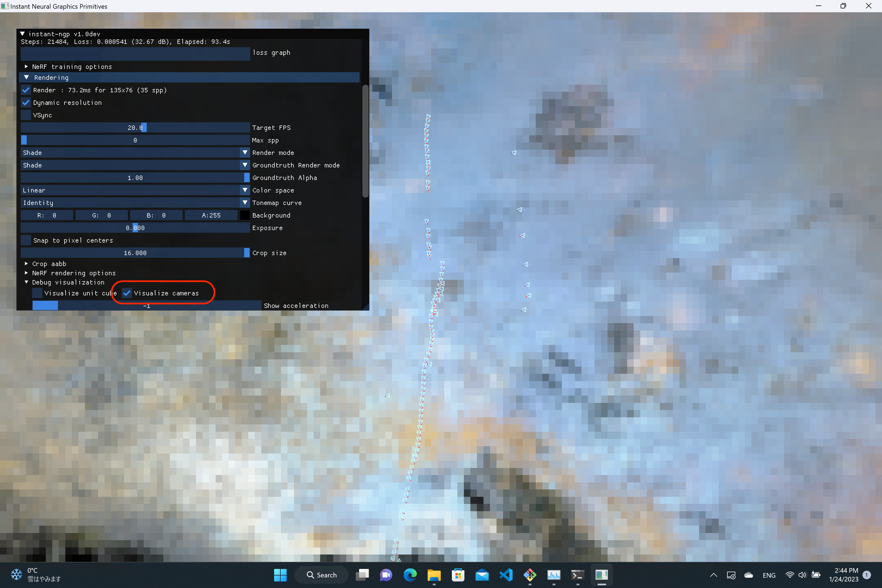Viewport: 882px width, 588px height.
Task: Open the notification count badge
Action: tap(867, 575)
